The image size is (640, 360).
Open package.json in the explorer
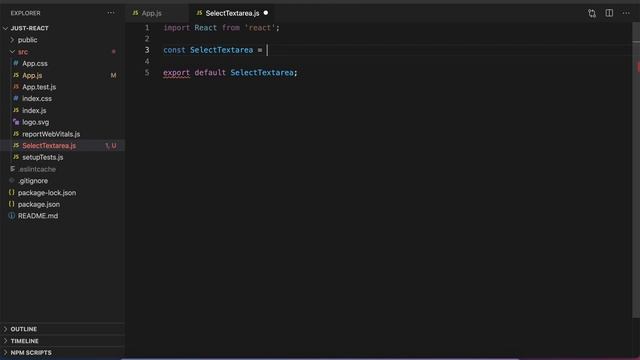coord(39,204)
